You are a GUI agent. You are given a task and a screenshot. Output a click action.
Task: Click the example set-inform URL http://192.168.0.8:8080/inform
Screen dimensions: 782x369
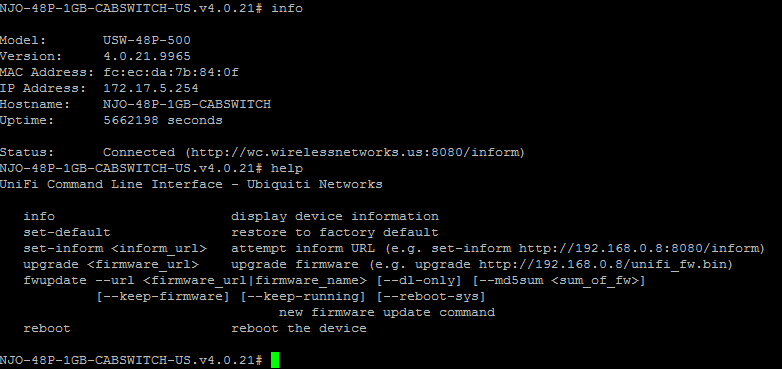click(x=638, y=248)
